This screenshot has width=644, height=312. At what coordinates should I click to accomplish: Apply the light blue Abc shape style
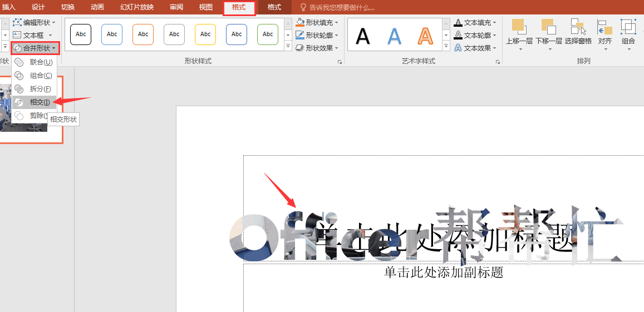[112, 34]
